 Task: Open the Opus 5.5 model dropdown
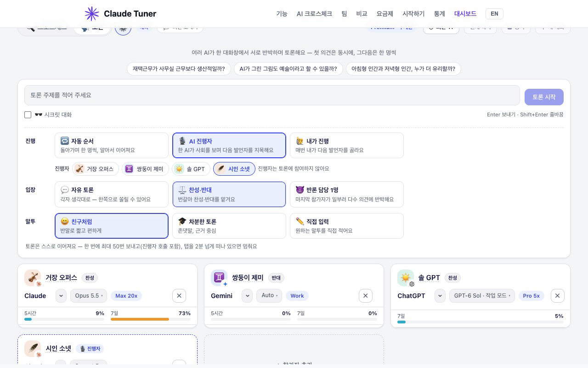pos(89,296)
